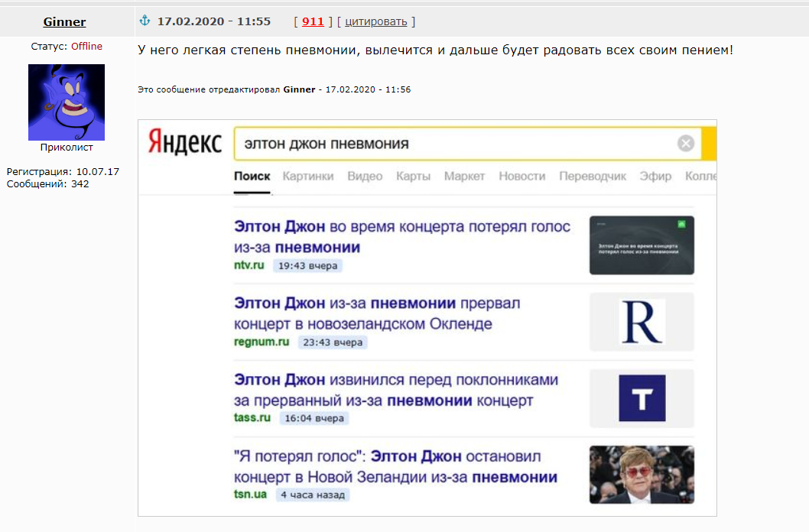
Task: Click the Regnum R logo thumbnail
Action: click(642, 322)
